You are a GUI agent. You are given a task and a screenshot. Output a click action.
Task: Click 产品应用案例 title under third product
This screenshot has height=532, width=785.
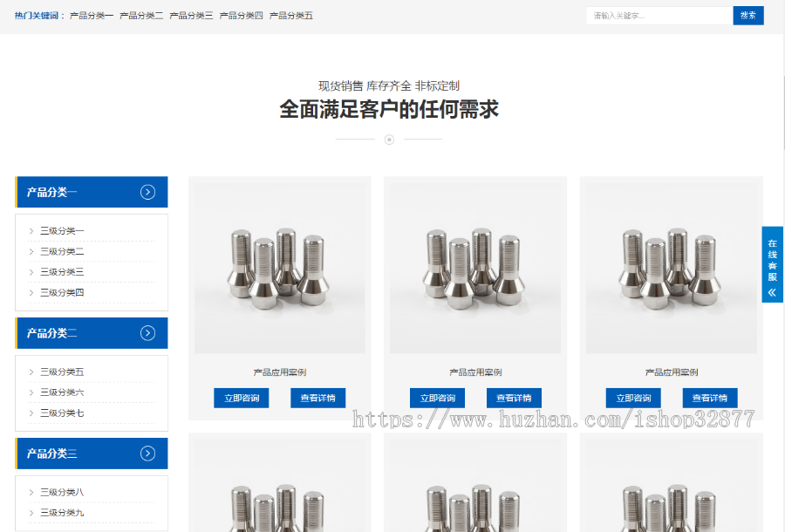pyautogui.click(x=672, y=372)
